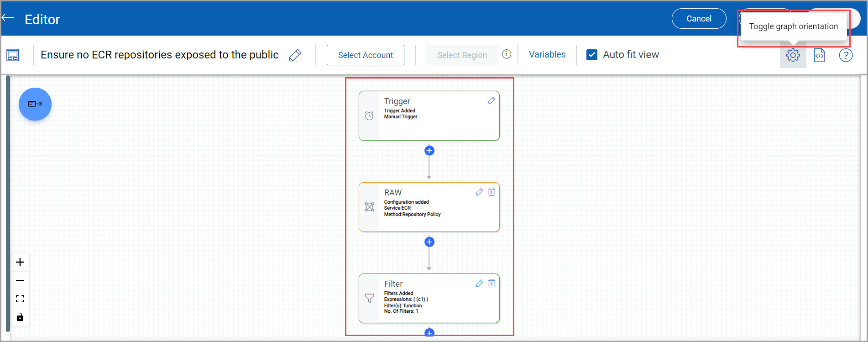Click the 'Expressions: ( (c1) )' text

click(406, 300)
